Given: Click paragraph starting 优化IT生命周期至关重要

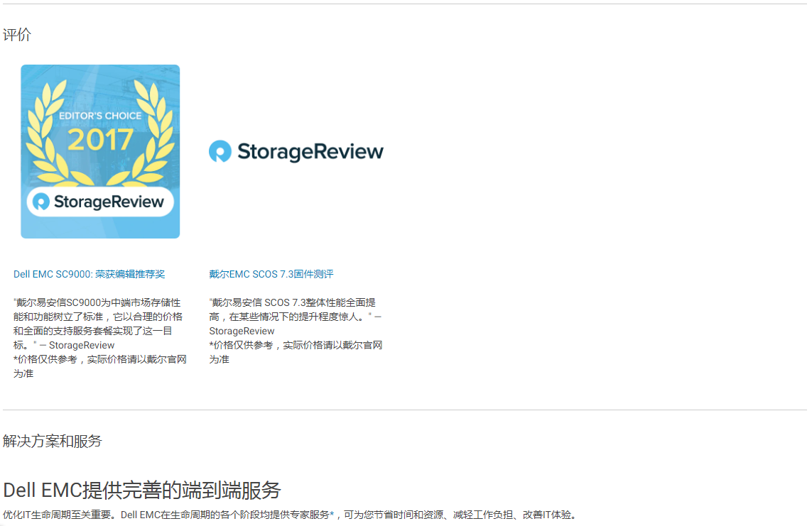Looking at the screenshot, I should pos(290,515).
